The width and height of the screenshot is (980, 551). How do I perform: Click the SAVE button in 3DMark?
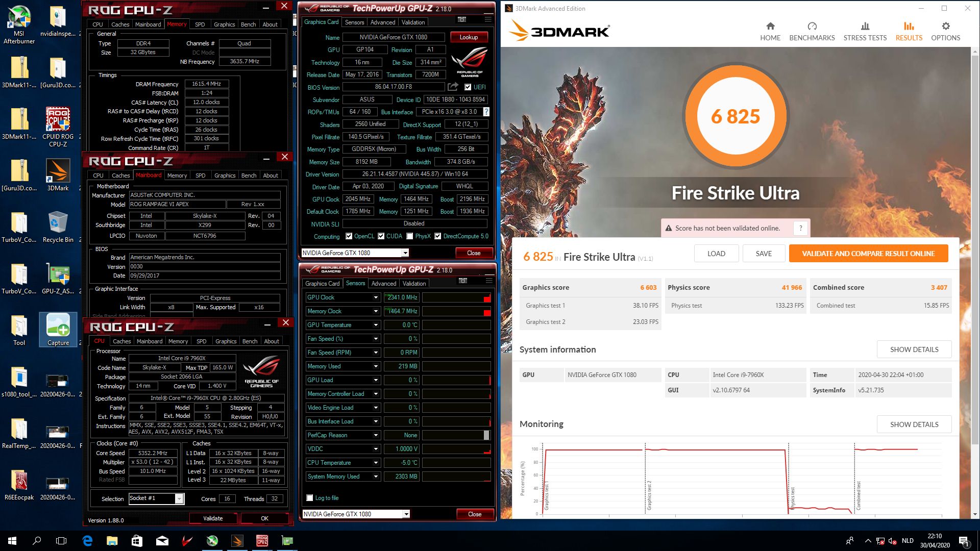pyautogui.click(x=764, y=254)
